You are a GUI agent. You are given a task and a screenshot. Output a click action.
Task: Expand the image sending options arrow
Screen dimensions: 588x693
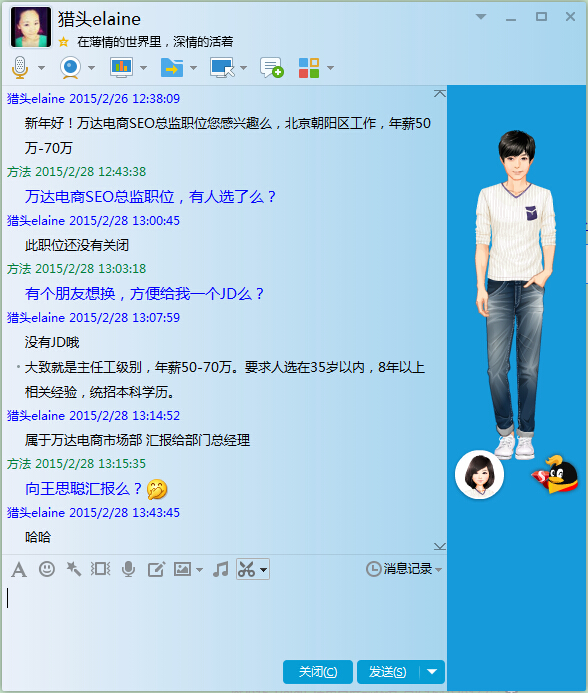tap(199, 570)
